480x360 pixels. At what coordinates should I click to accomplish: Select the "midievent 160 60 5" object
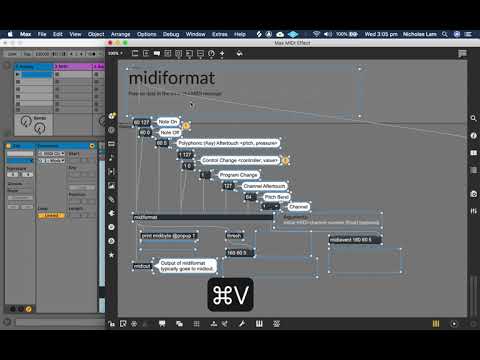(355, 240)
